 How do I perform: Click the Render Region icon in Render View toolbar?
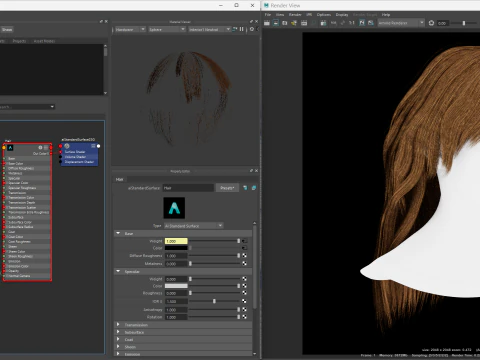click(276, 23)
